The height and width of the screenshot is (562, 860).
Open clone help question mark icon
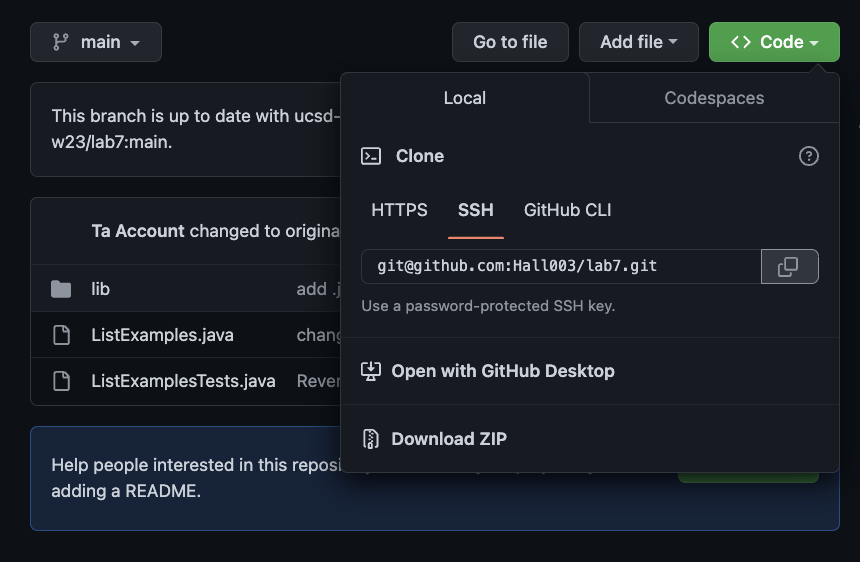tap(808, 156)
